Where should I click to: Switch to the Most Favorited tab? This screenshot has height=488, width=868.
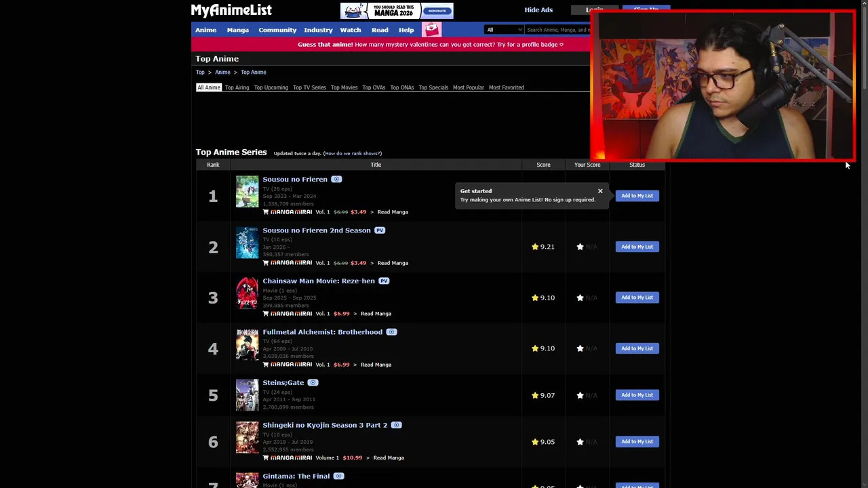tap(507, 87)
